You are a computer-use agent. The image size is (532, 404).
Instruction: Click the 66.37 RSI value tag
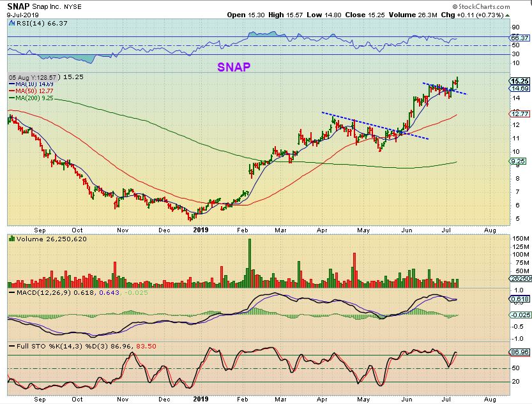pyautogui.click(x=519, y=38)
